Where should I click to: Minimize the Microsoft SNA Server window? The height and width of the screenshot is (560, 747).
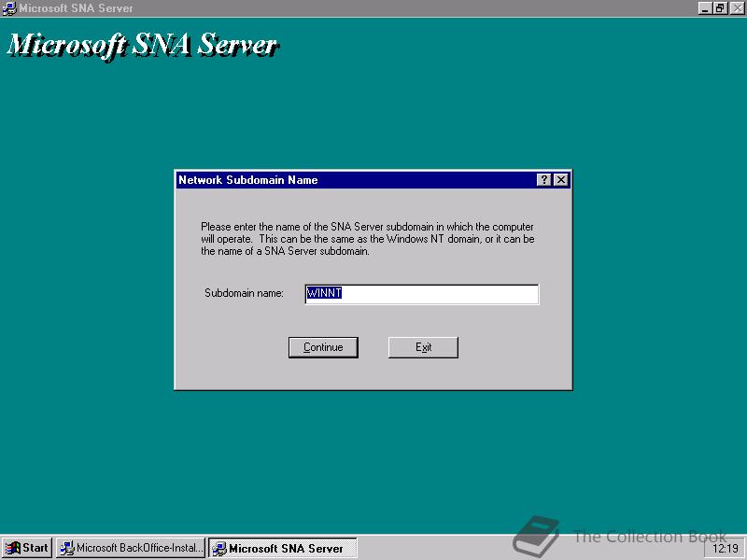click(x=706, y=7)
